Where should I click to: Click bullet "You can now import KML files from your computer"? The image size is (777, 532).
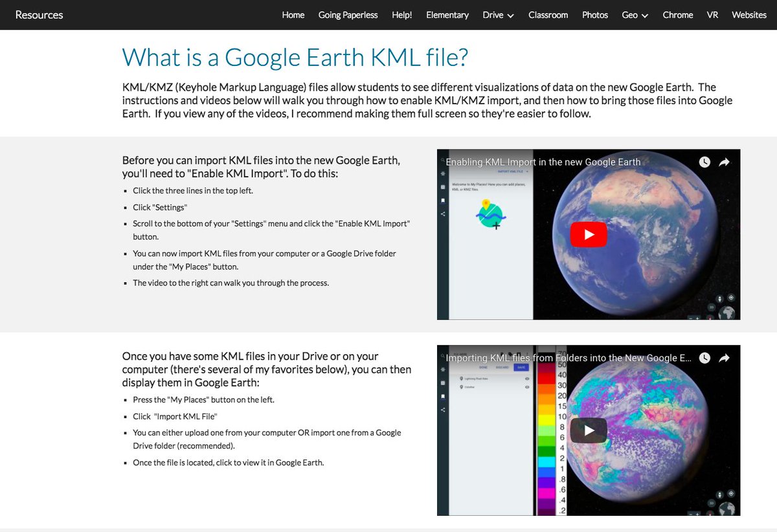coord(264,260)
